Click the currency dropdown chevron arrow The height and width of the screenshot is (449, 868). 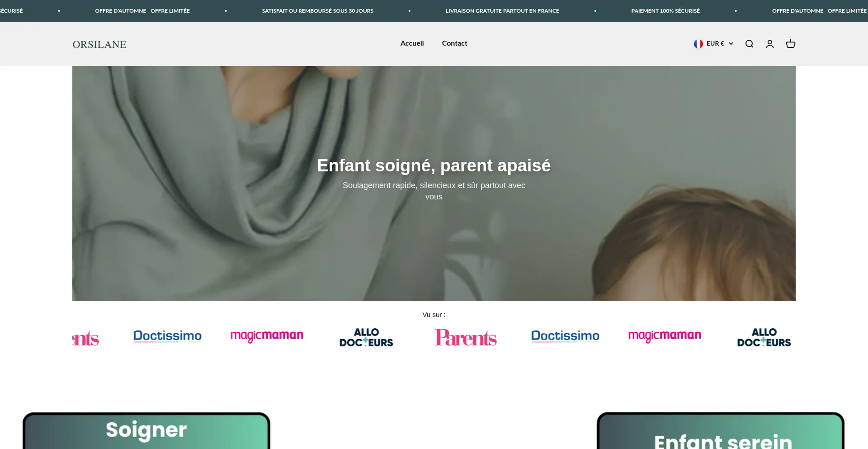(731, 44)
